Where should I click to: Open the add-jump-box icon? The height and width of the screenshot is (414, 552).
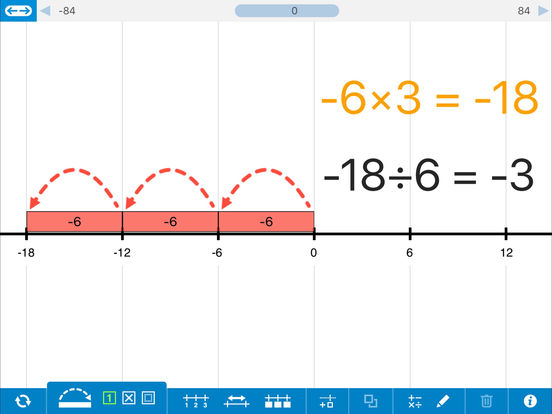point(327,401)
